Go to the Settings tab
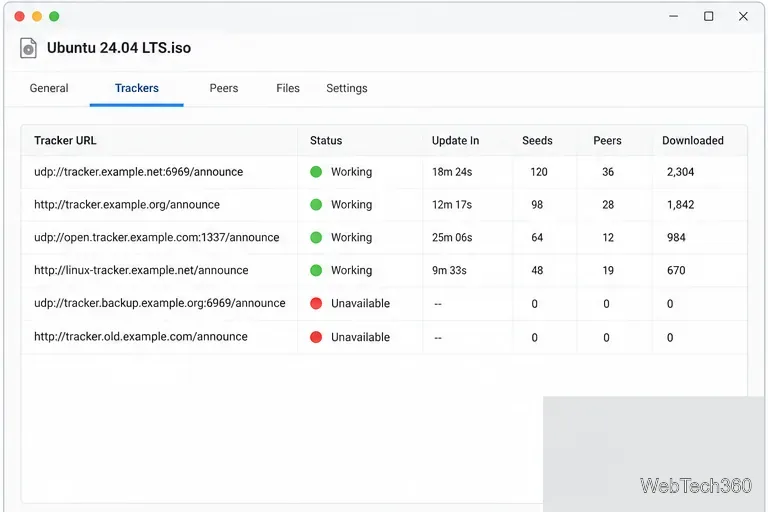This screenshot has width=768, height=512. pos(347,88)
